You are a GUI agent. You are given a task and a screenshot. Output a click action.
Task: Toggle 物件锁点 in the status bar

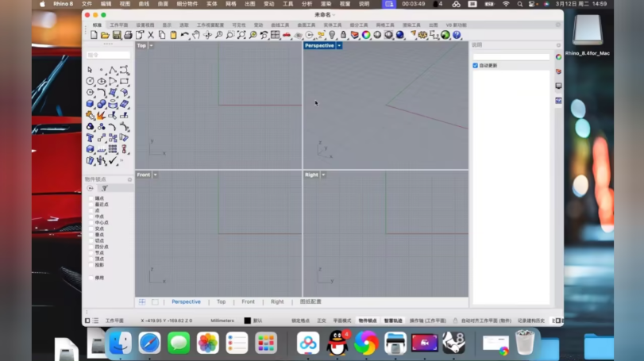tap(368, 321)
